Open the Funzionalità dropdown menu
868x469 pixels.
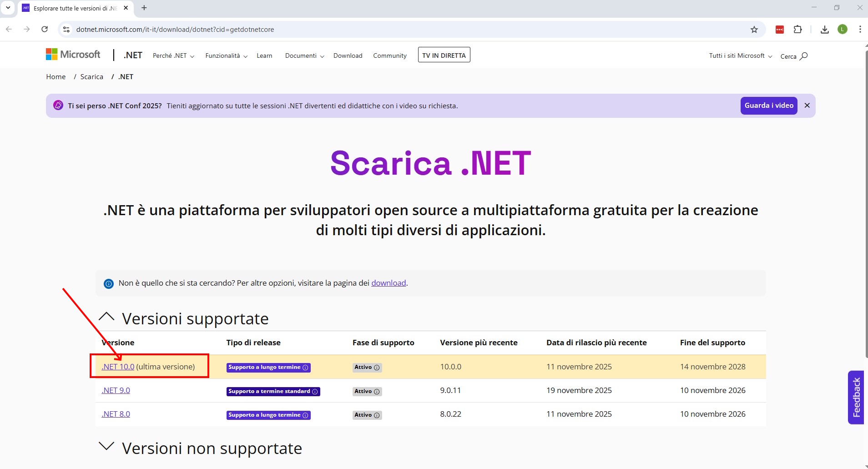(x=226, y=55)
